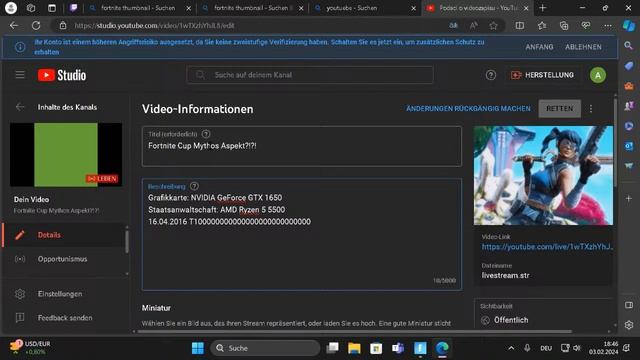Open the YouTube Studio hamburger menu
640x360 pixels.
[x=20, y=75]
